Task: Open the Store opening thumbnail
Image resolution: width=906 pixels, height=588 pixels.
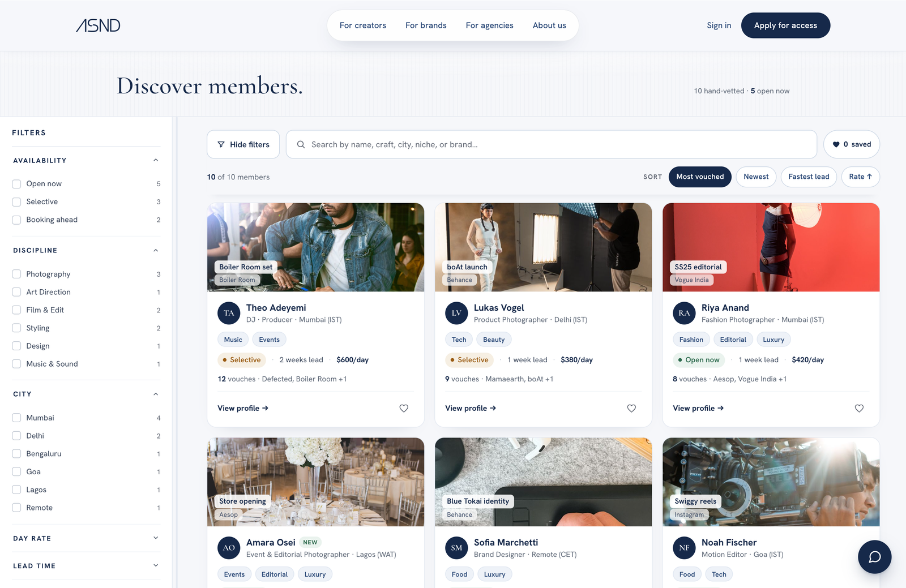Action: [315, 482]
